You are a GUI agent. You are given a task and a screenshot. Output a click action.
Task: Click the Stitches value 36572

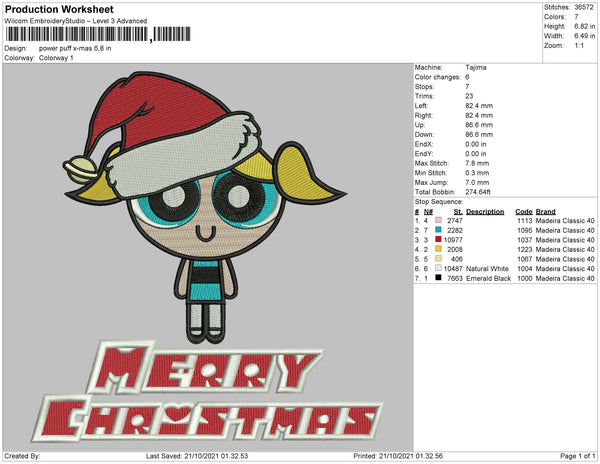pos(584,7)
